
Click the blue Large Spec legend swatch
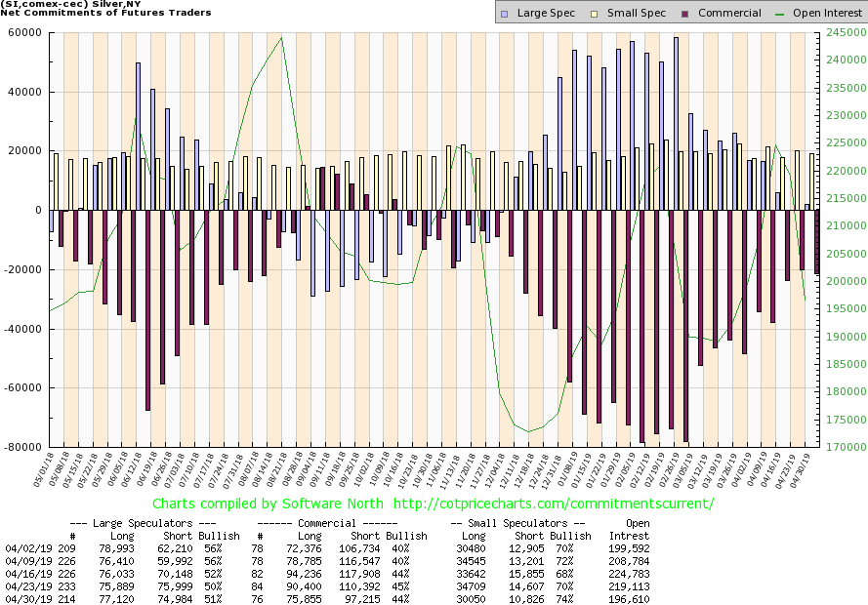click(x=504, y=14)
